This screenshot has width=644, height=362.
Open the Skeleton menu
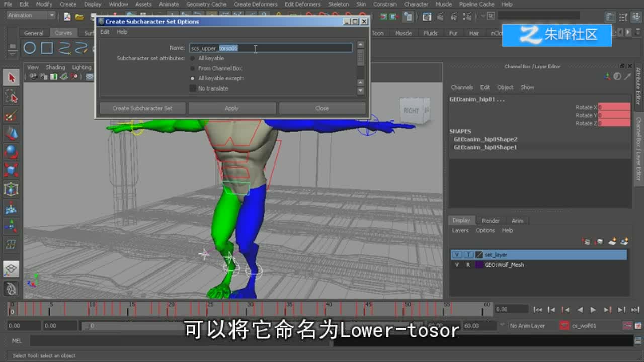tap(338, 4)
